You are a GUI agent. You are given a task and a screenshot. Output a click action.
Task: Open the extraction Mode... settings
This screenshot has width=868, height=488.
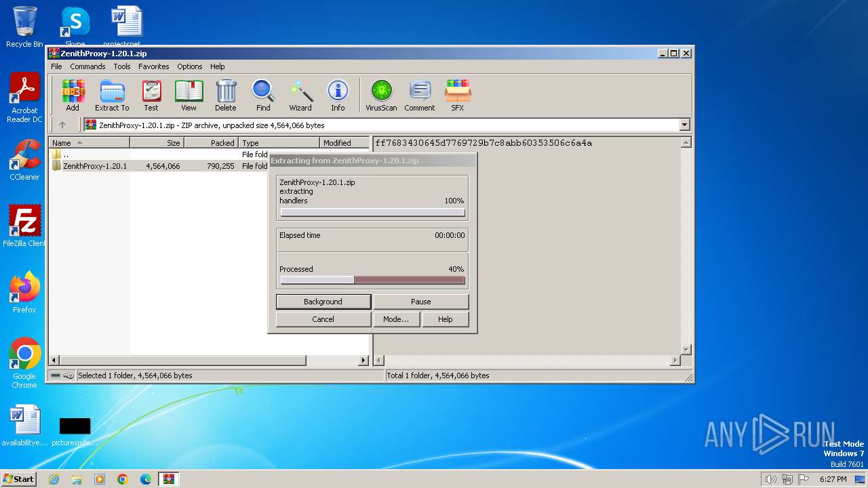(x=395, y=319)
